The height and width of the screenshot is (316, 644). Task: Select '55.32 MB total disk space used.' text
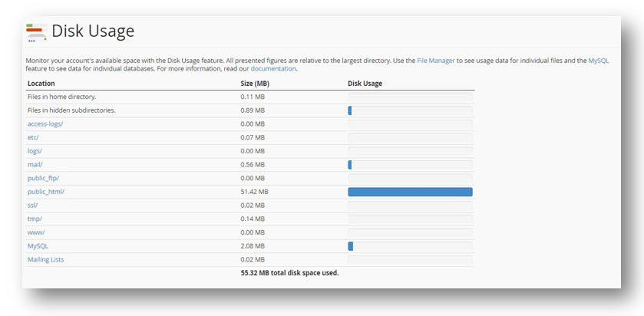(289, 273)
